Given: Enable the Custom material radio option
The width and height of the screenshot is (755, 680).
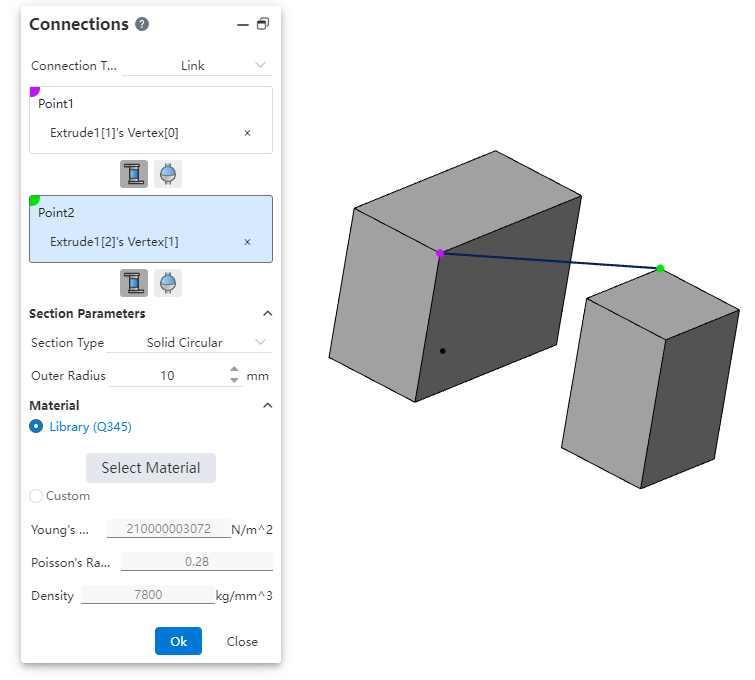Looking at the screenshot, I should [37, 496].
